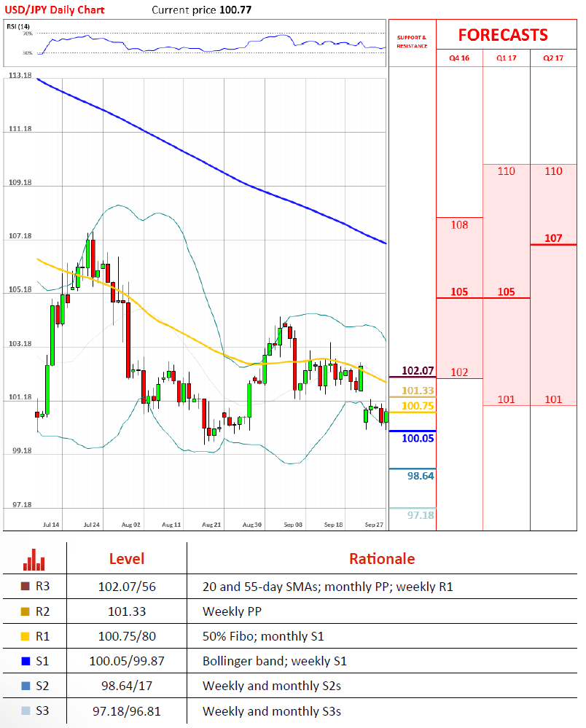Click the 102.07 resistance label beside chart
This screenshot has height=728, width=586.
tap(418, 371)
